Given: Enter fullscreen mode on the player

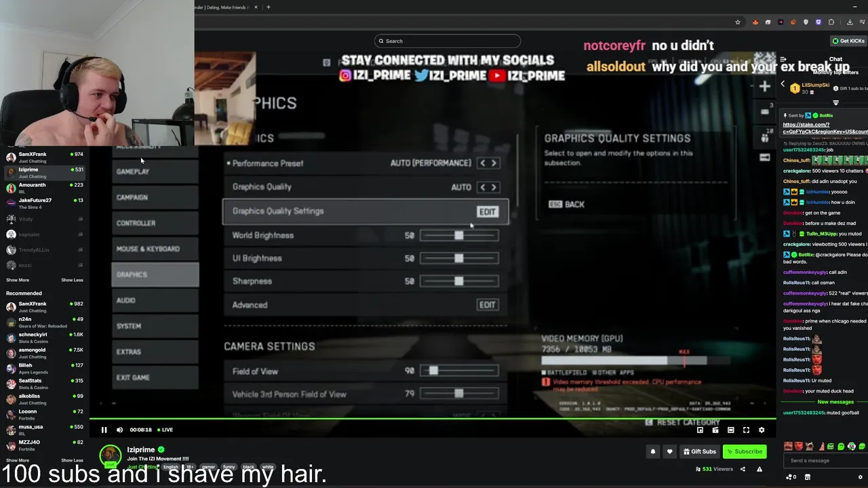Looking at the screenshot, I should (746, 430).
